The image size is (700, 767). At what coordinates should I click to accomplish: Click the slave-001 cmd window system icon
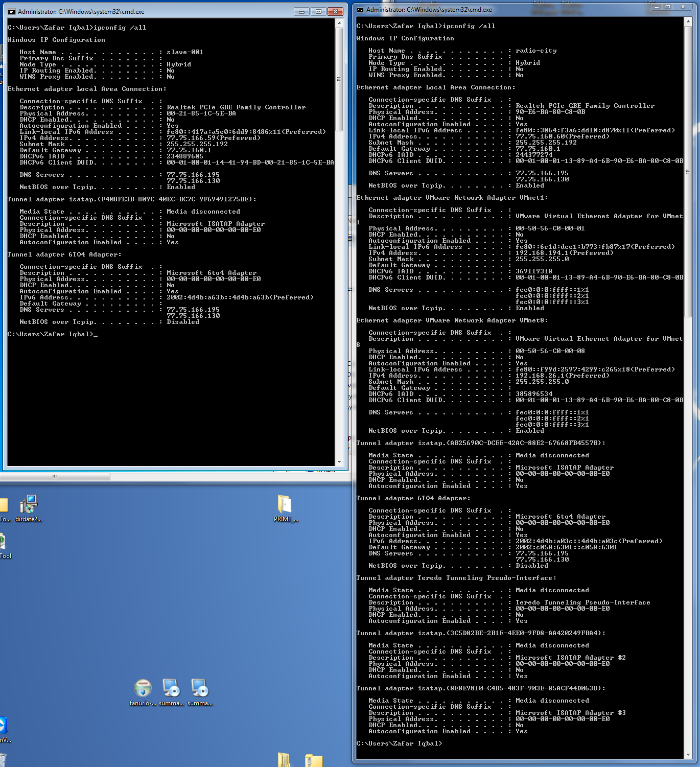(x=12, y=12)
